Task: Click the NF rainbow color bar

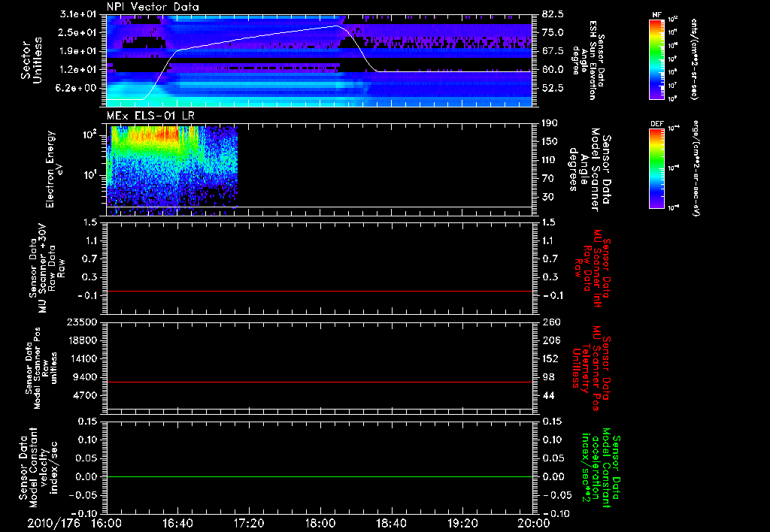Action: click(656, 59)
